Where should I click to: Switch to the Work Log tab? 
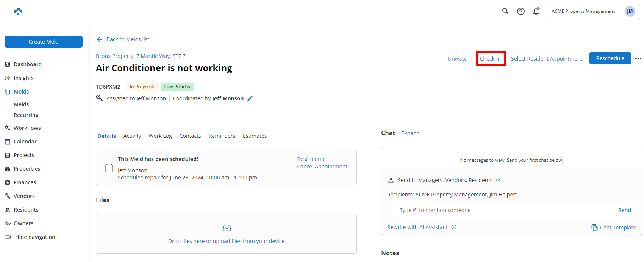point(160,136)
